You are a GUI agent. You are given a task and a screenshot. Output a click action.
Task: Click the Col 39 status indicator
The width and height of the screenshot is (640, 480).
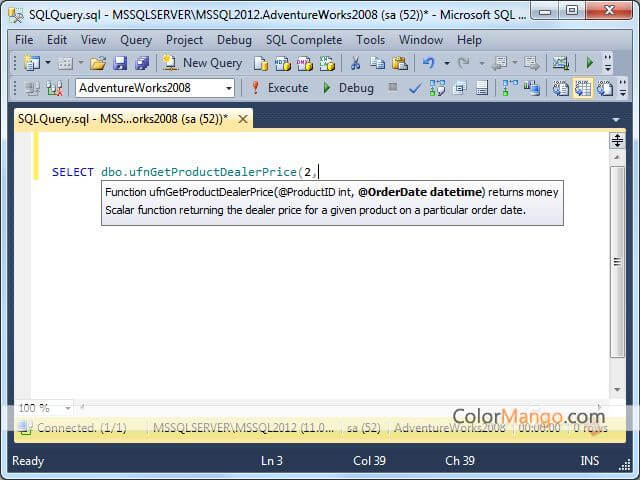click(369, 461)
